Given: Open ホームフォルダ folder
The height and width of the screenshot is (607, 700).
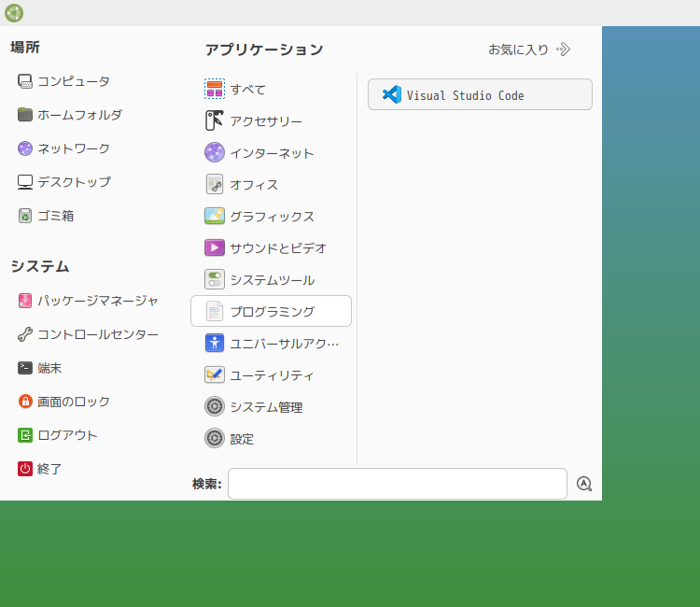Looking at the screenshot, I should (70, 115).
